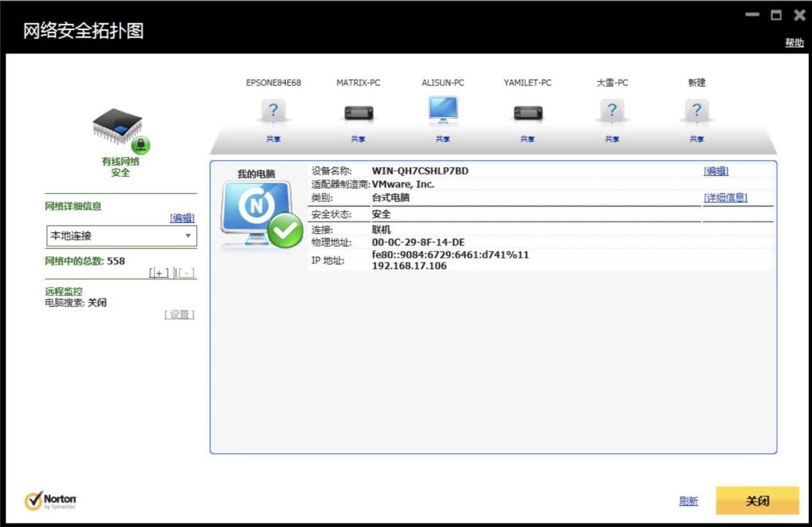Minimize the Norton network map window
Viewport: 812px width, 527px height.
[x=752, y=14]
